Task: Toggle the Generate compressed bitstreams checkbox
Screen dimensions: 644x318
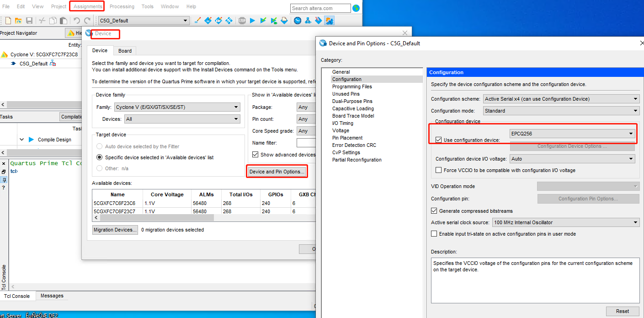Action: (434, 211)
